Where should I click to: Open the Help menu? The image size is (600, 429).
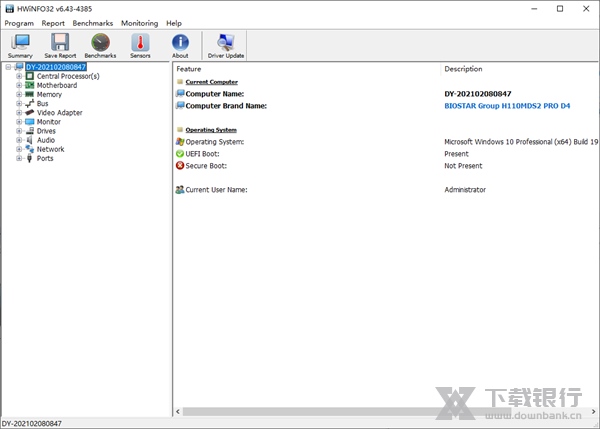pyautogui.click(x=174, y=23)
